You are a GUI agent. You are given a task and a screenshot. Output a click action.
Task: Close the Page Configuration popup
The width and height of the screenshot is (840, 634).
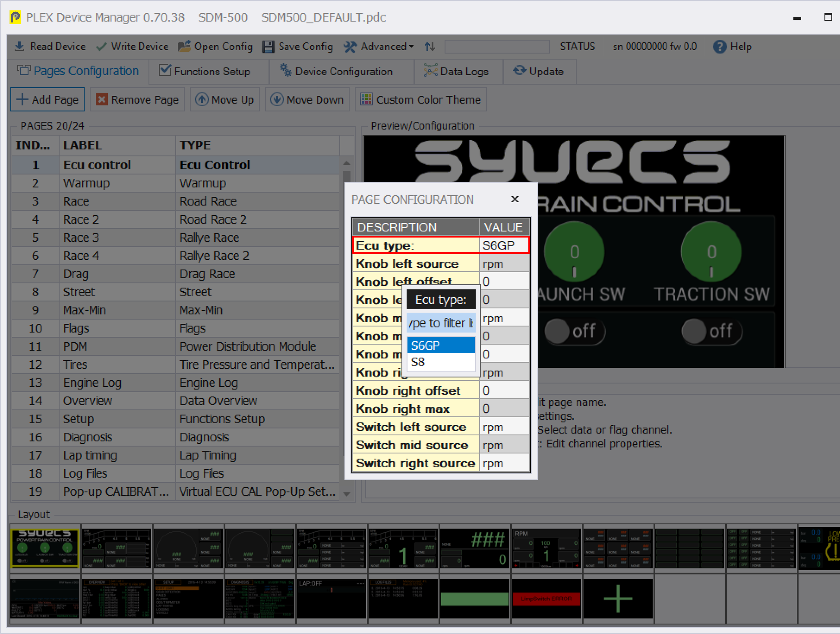click(x=515, y=199)
